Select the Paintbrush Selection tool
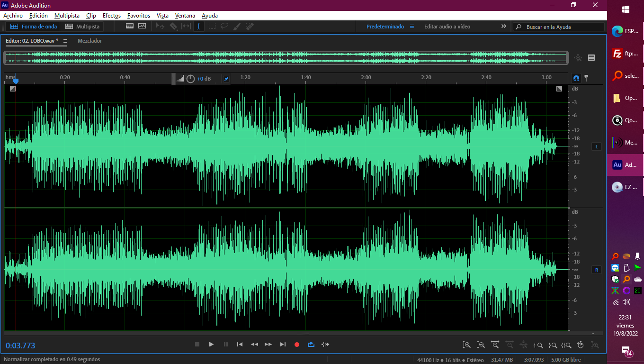Image resolution: width=644 pixels, height=364 pixels. point(237,27)
